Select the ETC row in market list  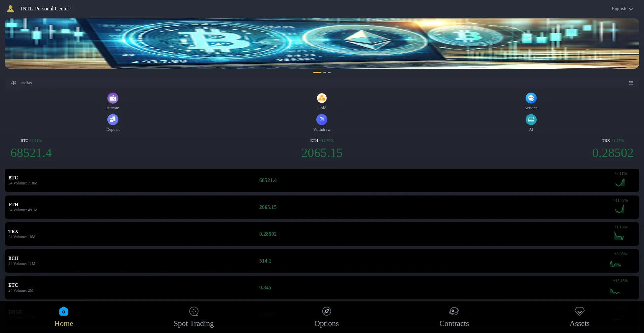point(322,288)
